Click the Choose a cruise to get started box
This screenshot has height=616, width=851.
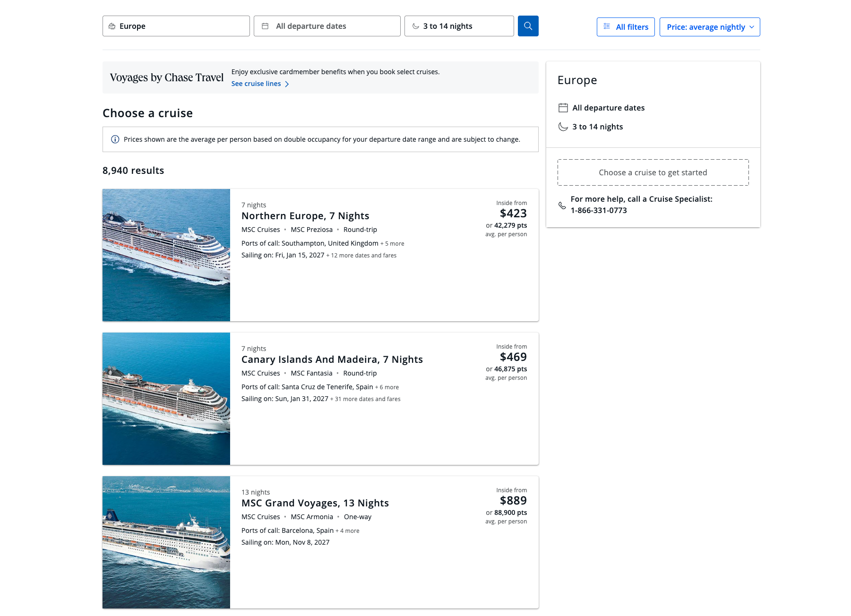coord(653,172)
